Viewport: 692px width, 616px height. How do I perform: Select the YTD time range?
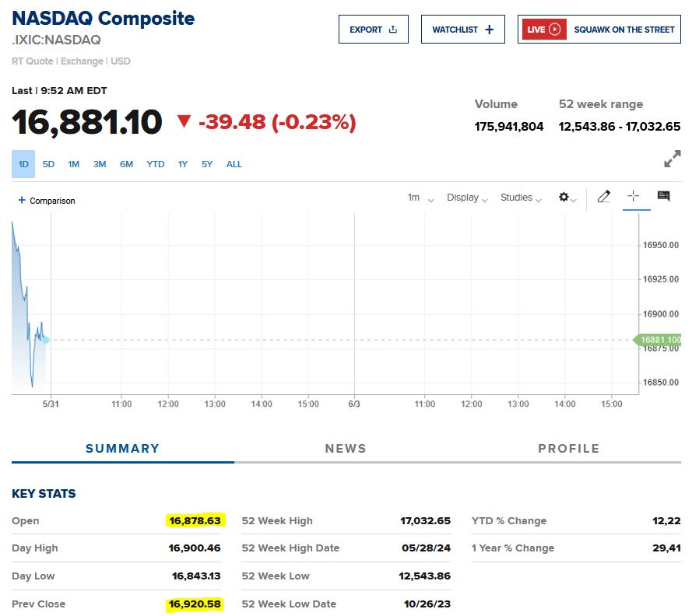[156, 164]
